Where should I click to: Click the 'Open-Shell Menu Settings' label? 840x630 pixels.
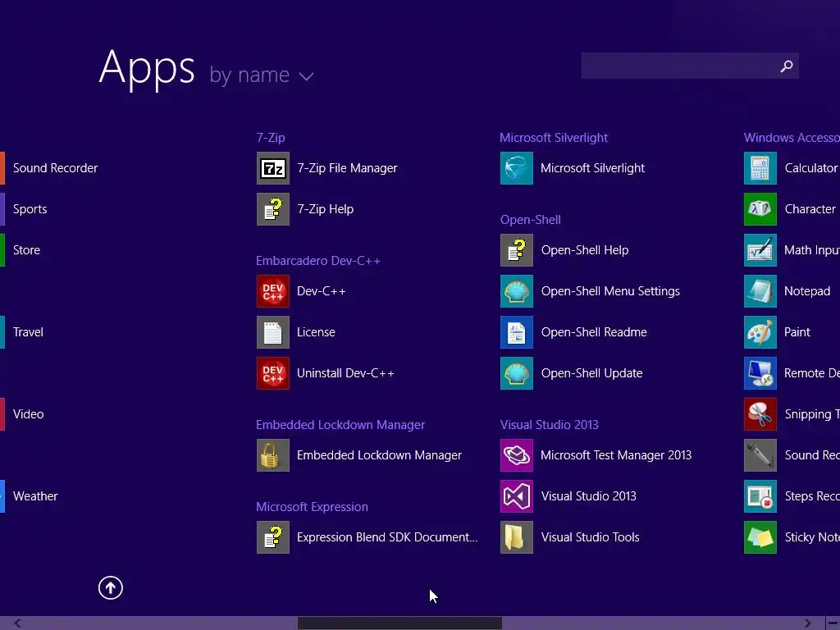coord(610,291)
